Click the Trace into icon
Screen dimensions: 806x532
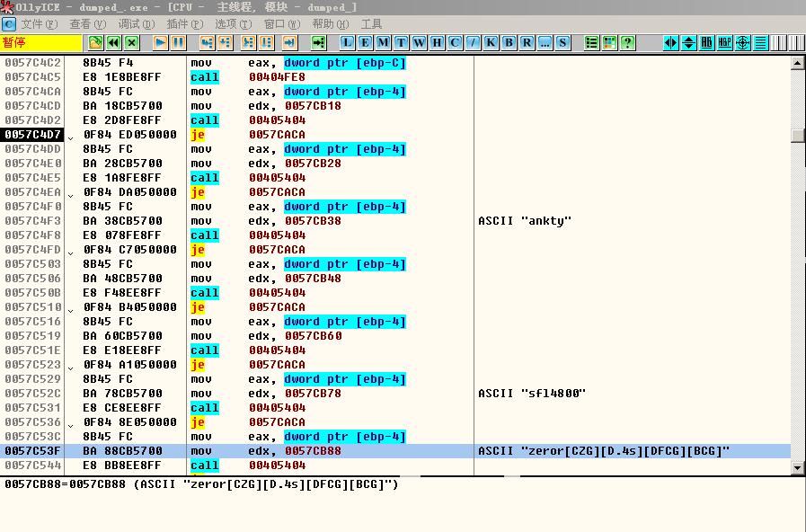(x=248, y=42)
